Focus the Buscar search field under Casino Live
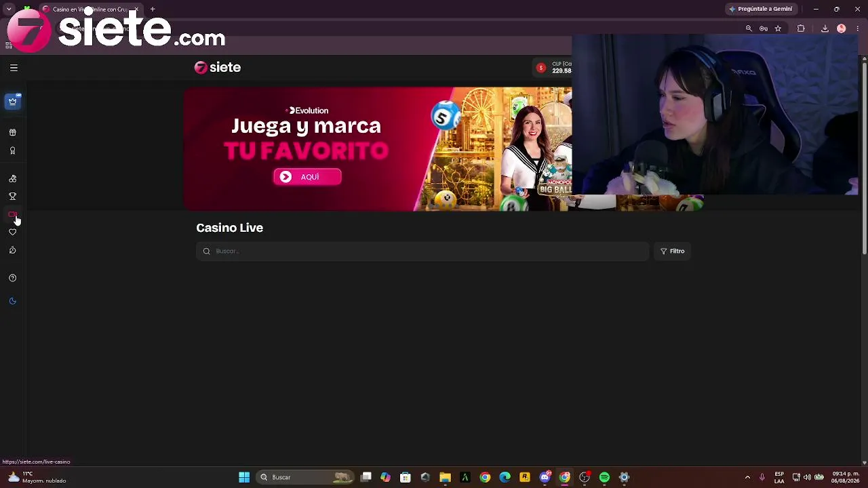Image resolution: width=868 pixels, height=488 pixels. pyautogui.click(x=422, y=251)
